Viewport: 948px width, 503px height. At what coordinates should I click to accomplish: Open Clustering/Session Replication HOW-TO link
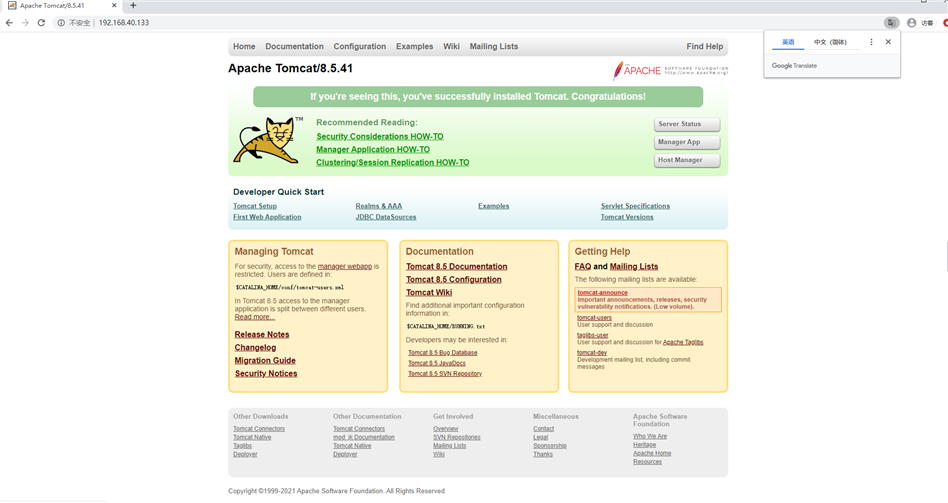pyautogui.click(x=392, y=163)
